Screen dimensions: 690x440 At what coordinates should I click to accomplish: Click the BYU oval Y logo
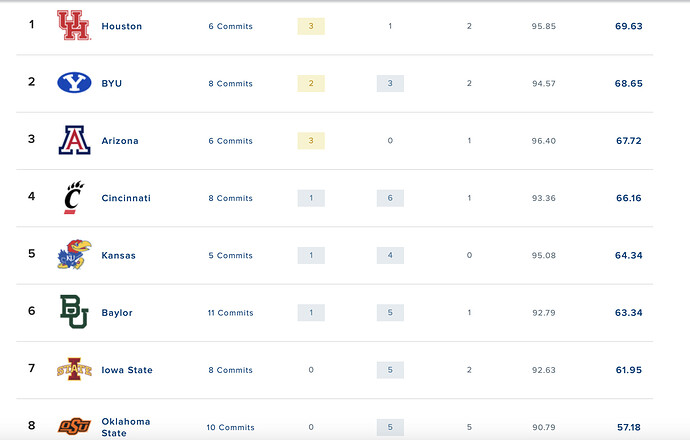74,83
